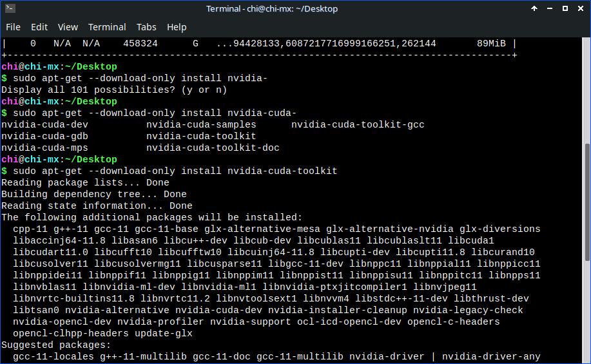Open the window menu via terminal icon

(x=9, y=8)
